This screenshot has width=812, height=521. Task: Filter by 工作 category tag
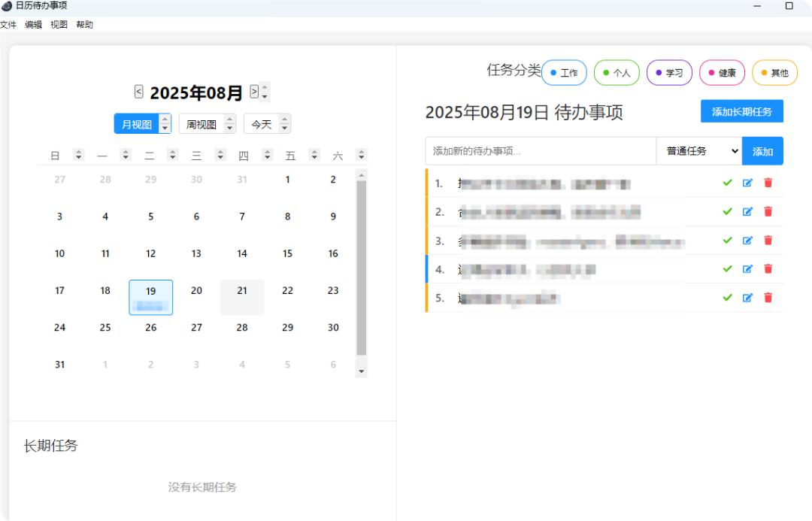[x=564, y=72]
